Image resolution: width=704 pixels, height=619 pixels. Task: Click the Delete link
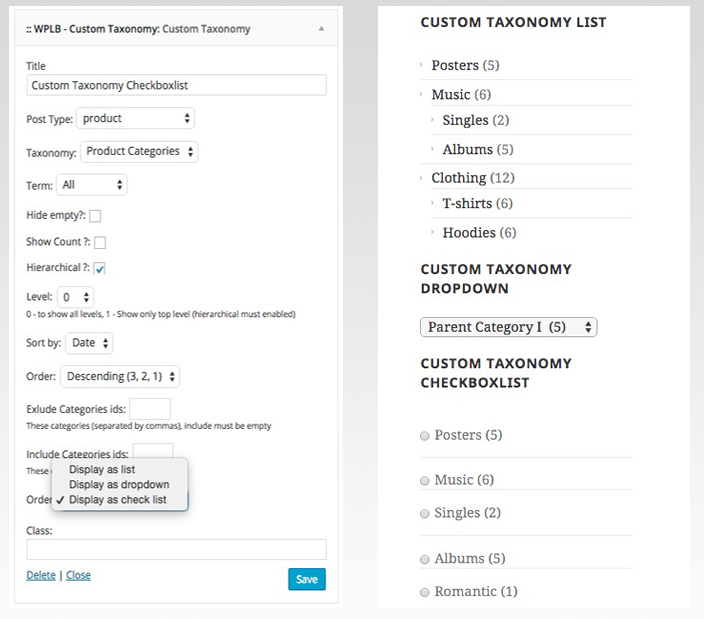pyautogui.click(x=41, y=575)
